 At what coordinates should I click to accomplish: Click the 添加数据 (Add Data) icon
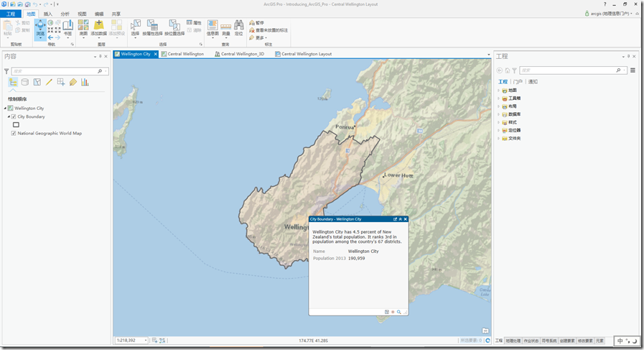pos(98,25)
